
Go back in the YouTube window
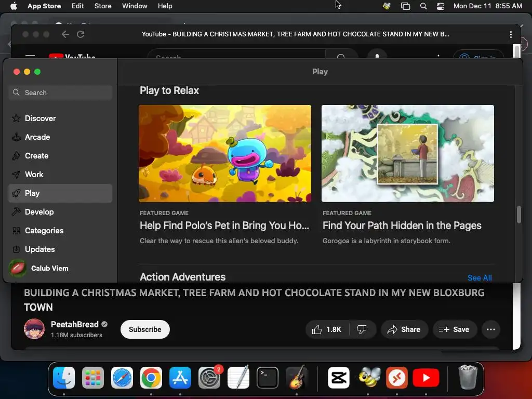[x=65, y=34]
